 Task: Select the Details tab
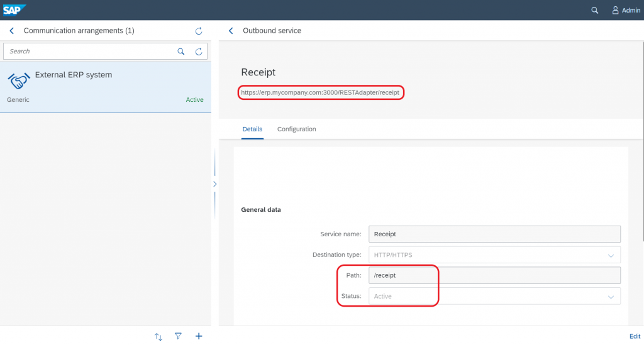252,129
